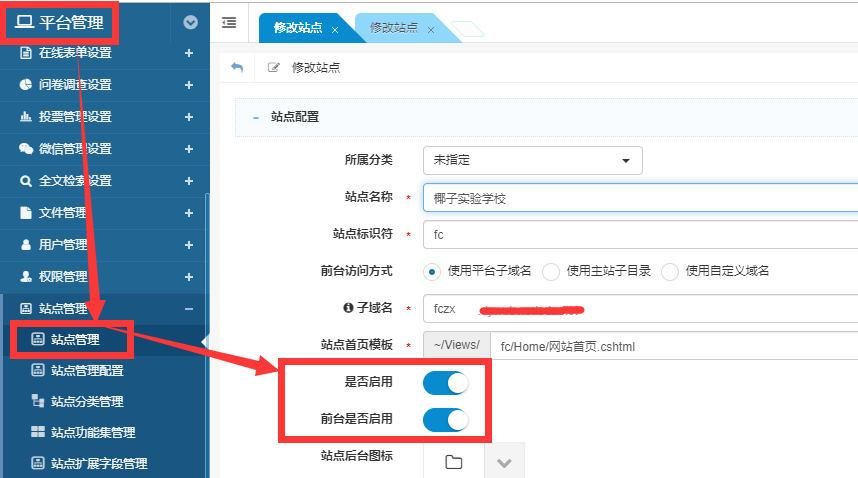Viewport: 858px width, 478px height.
Task: Close the active 修改站点 tab
Action: click(x=335, y=30)
